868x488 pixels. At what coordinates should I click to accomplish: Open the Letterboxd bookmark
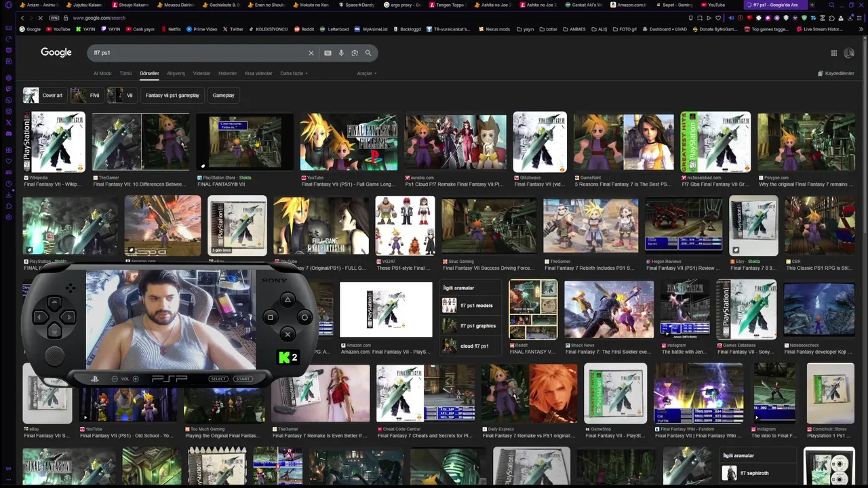[x=334, y=29]
